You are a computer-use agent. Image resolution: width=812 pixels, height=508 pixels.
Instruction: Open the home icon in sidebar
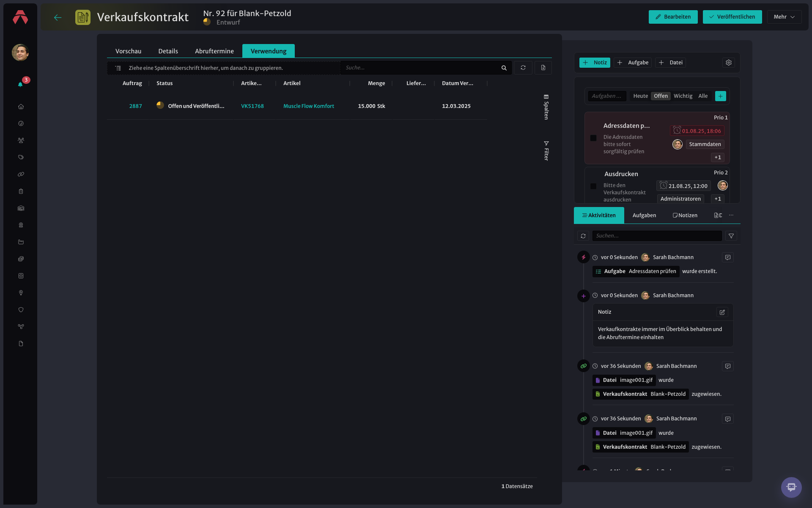click(x=21, y=107)
